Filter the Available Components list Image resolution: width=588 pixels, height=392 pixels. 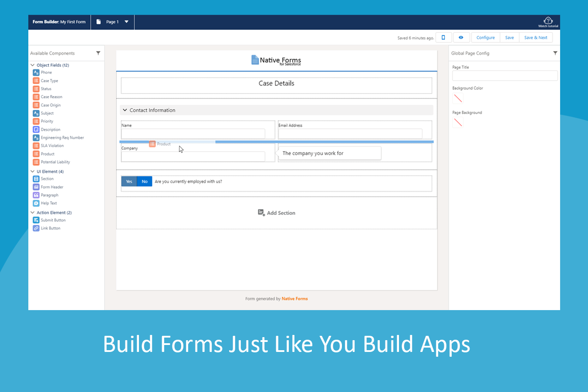pos(98,53)
